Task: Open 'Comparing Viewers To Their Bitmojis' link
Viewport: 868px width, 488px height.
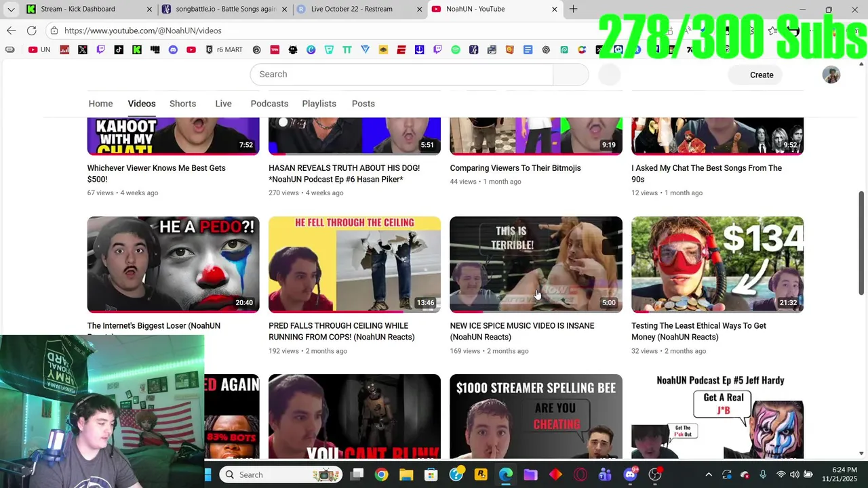Action: 515,168
